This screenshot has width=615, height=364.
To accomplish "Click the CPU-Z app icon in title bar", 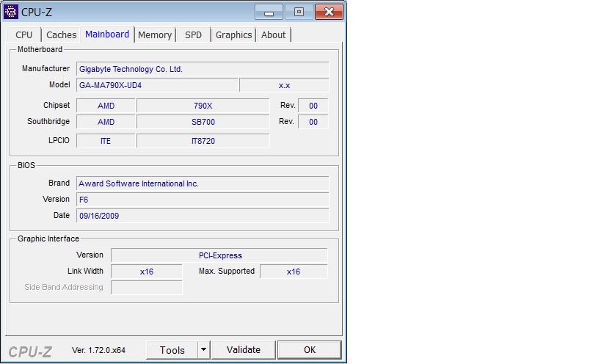I will tap(10, 12).
